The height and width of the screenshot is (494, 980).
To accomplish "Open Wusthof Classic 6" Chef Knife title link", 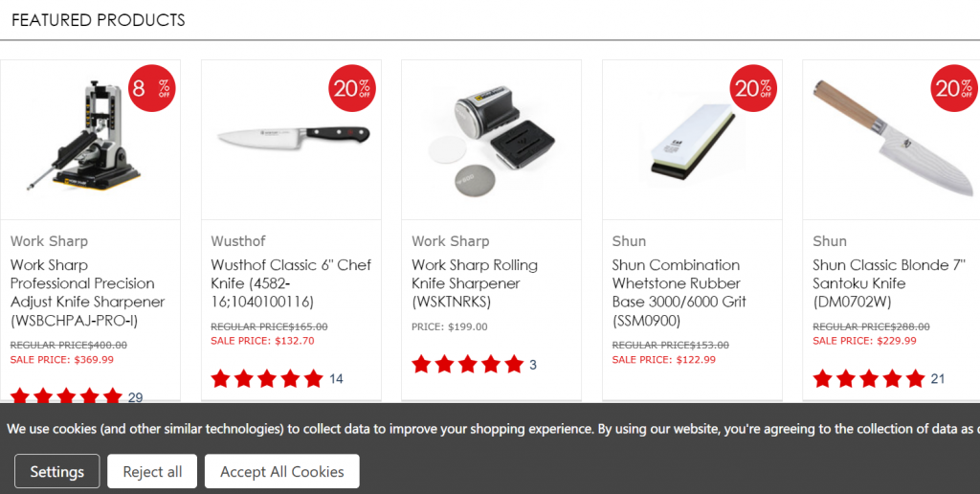I will click(291, 283).
